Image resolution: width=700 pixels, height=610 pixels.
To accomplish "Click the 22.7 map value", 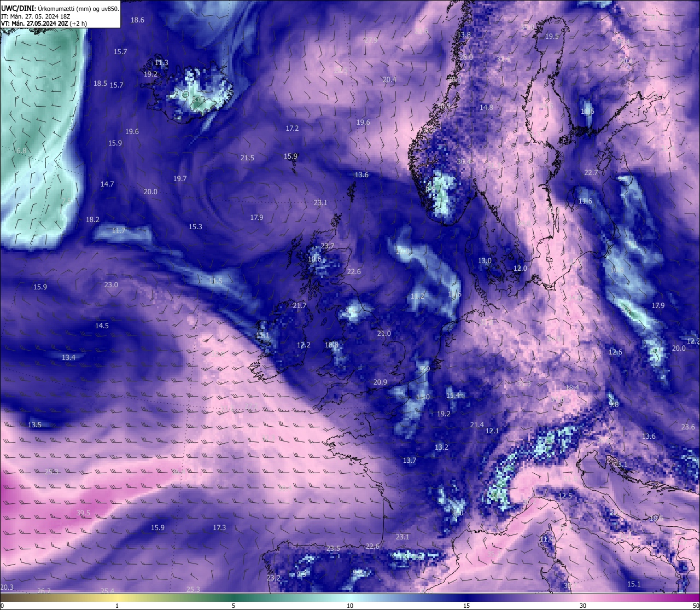I will pos(591,173).
